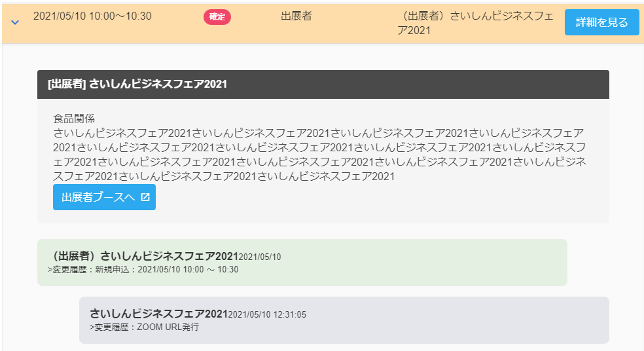Select the 2021/05/10 10:00～10:30 time slot text
This screenshot has height=351, width=644.
[92, 16]
